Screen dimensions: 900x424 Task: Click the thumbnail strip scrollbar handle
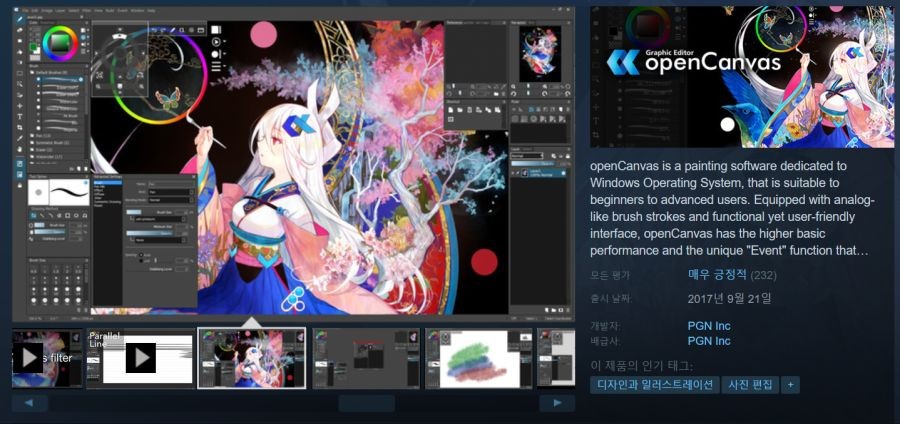pos(366,403)
